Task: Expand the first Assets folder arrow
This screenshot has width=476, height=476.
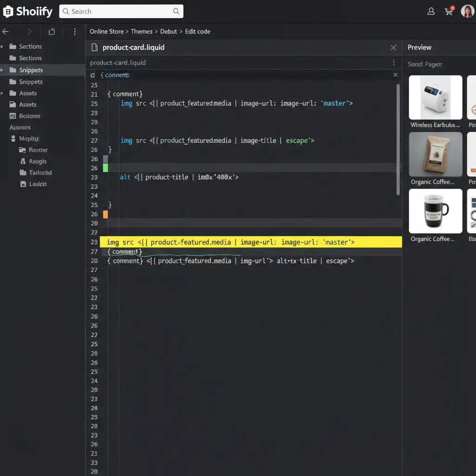Action: 2,93
